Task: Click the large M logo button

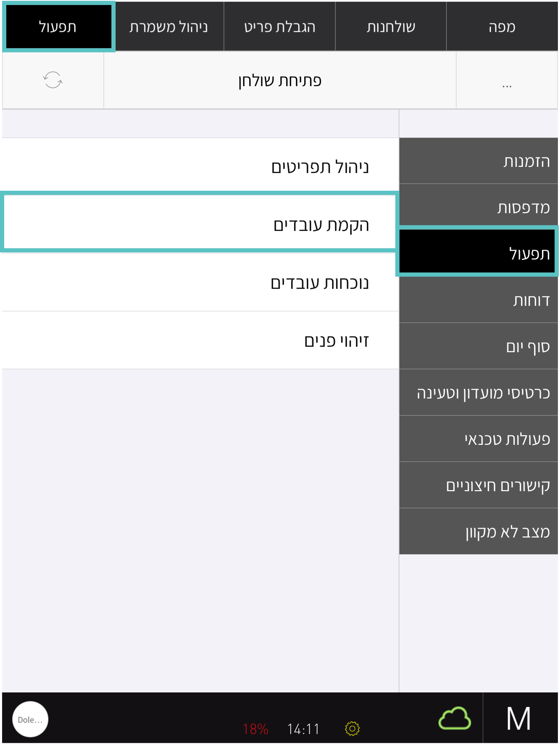Action: click(519, 719)
